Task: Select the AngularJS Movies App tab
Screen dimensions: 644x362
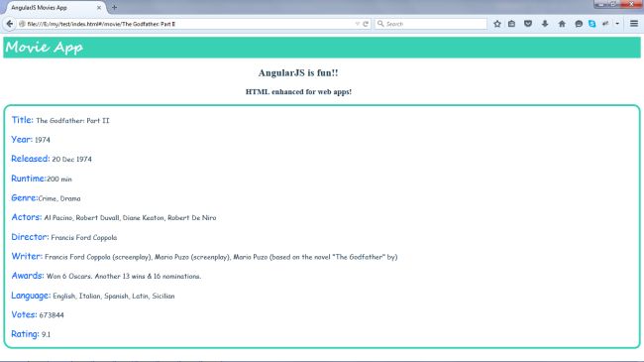Action: [54, 8]
